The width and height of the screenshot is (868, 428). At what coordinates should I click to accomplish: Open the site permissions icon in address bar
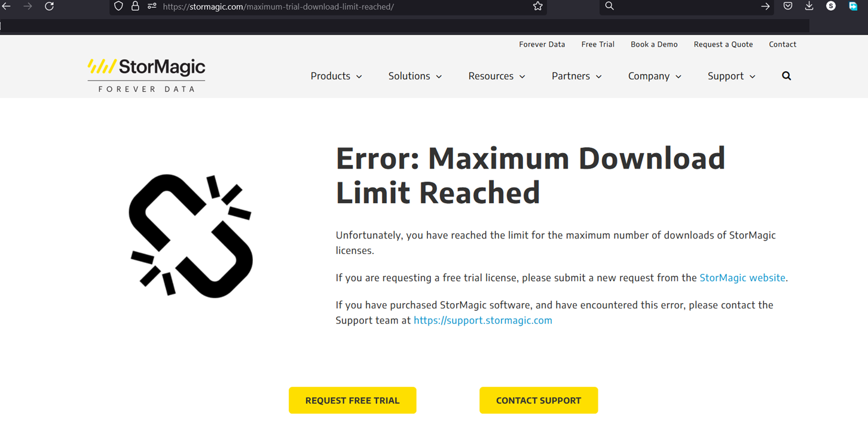click(x=152, y=6)
